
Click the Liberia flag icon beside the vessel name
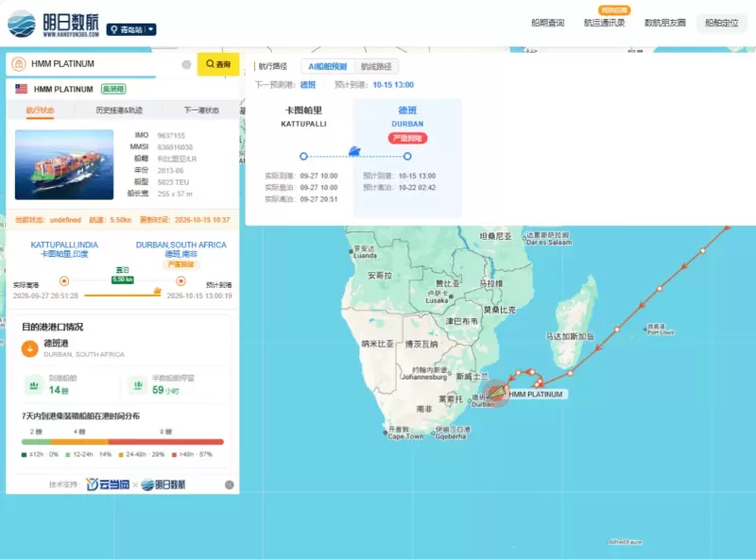[21, 89]
